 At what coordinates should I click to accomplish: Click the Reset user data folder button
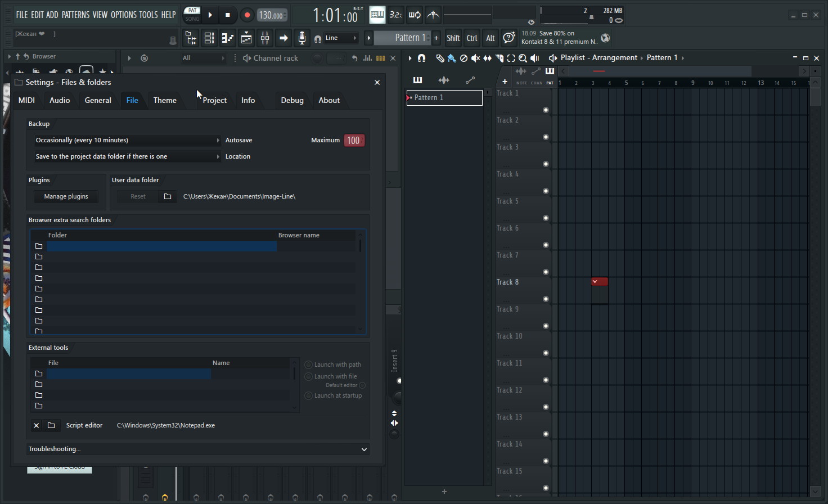(138, 196)
